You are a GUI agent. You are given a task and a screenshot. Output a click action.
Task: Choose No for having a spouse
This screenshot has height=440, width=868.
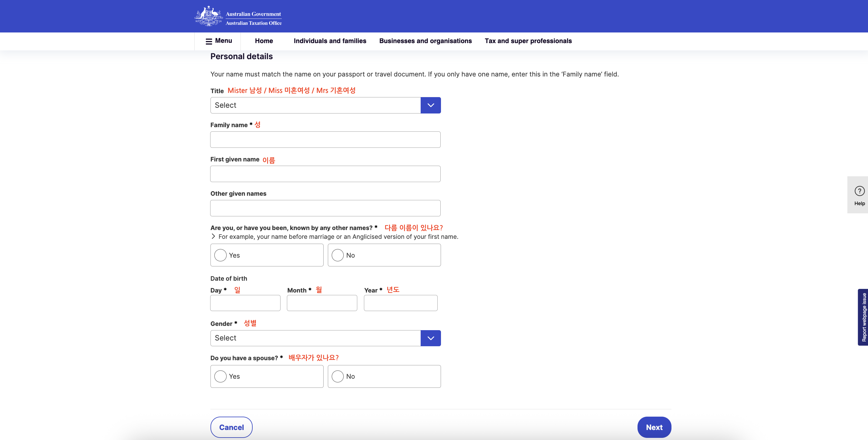click(338, 376)
